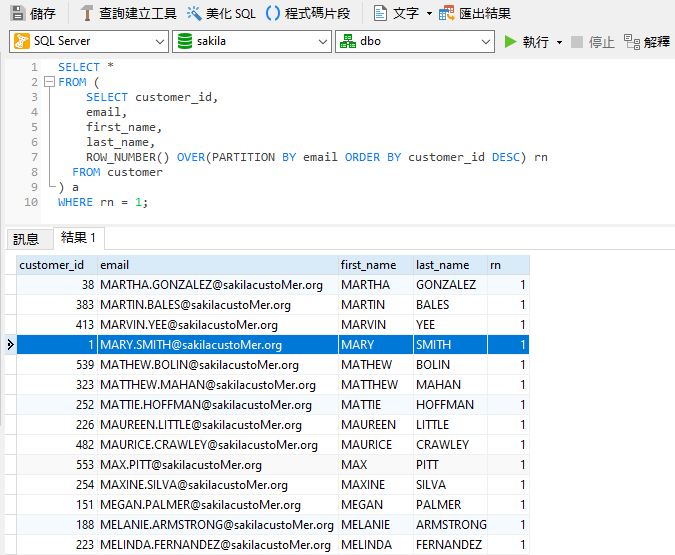Select the Result 1 (結果 1) tab
The image size is (675, 555).
[78, 237]
